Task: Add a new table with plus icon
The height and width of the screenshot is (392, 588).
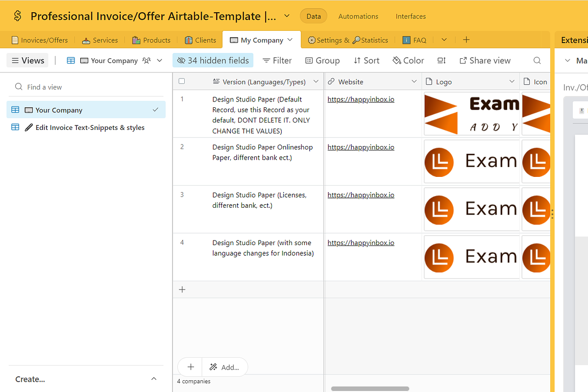Action: click(x=466, y=40)
